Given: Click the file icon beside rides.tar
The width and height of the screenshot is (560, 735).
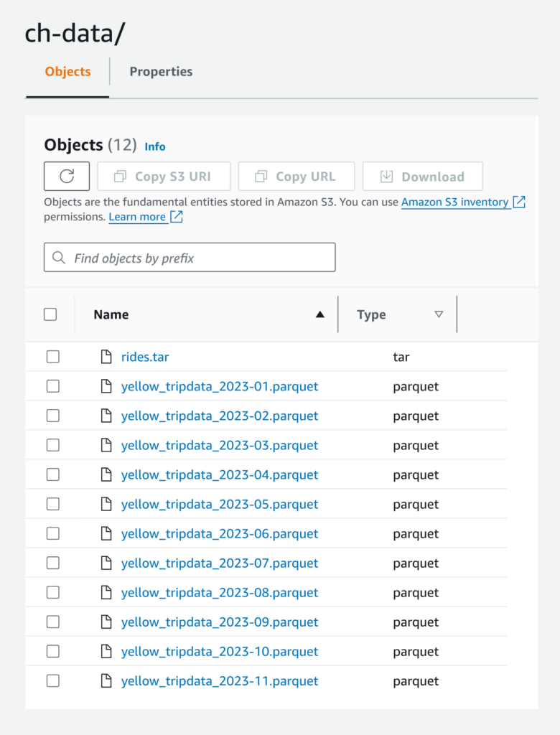Looking at the screenshot, I should click(x=106, y=357).
